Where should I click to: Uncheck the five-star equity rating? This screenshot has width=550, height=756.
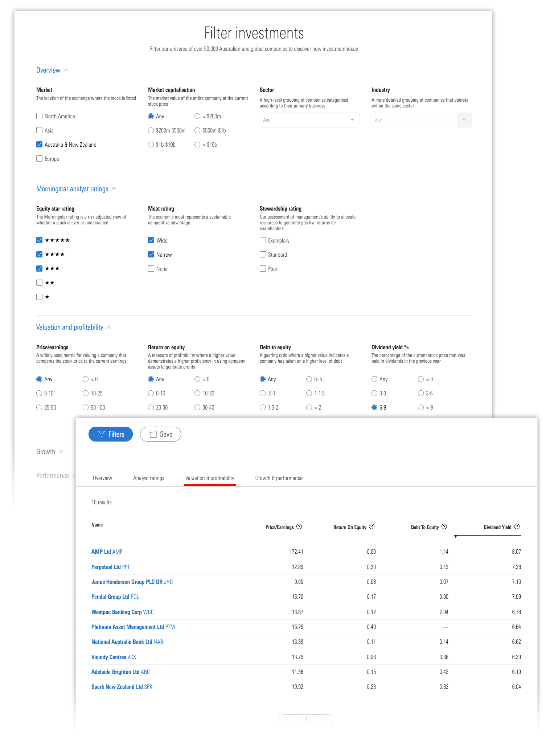click(40, 240)
